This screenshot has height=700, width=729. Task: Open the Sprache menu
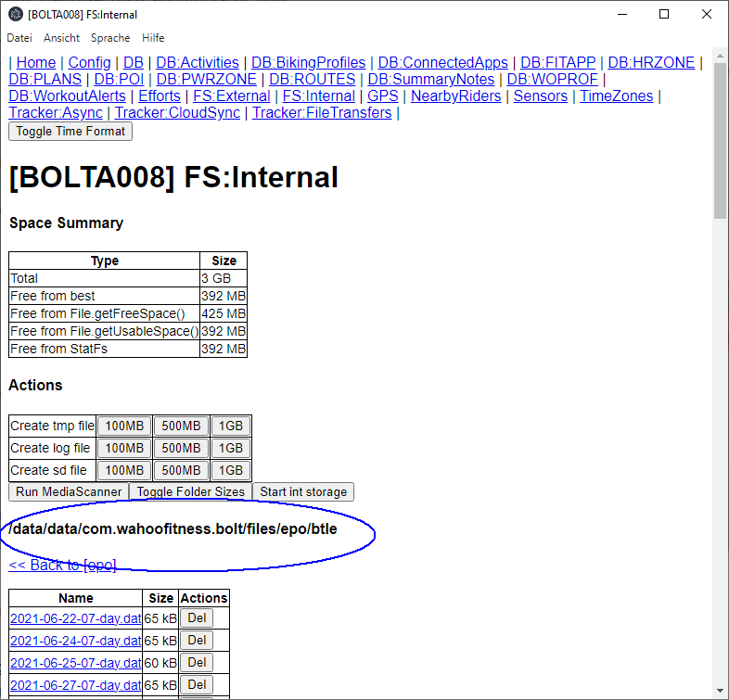pos(110,38)
